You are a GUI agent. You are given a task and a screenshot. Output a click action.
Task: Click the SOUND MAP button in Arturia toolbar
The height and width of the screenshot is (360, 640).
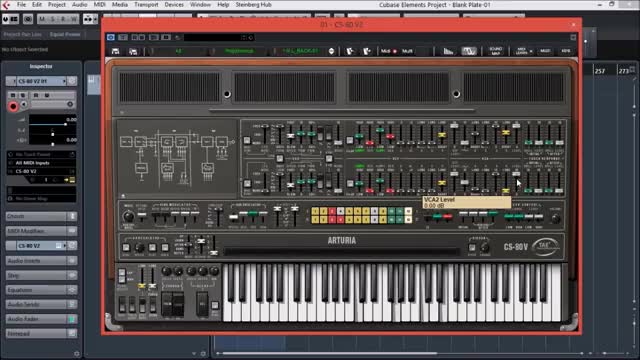496,51
